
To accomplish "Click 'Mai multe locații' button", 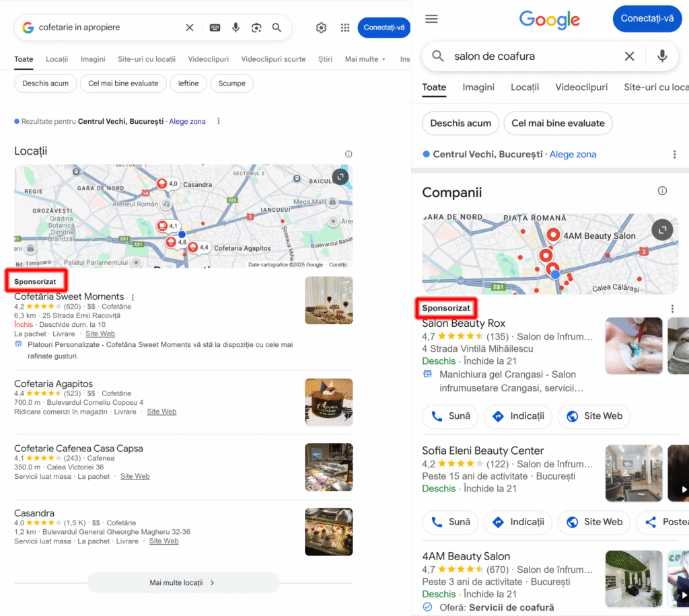I will (x=183, y=583).
